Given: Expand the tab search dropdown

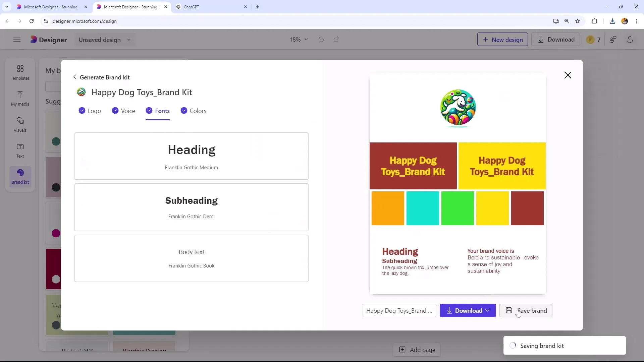Looking at the screenshot, I should [x=7, y=7].
